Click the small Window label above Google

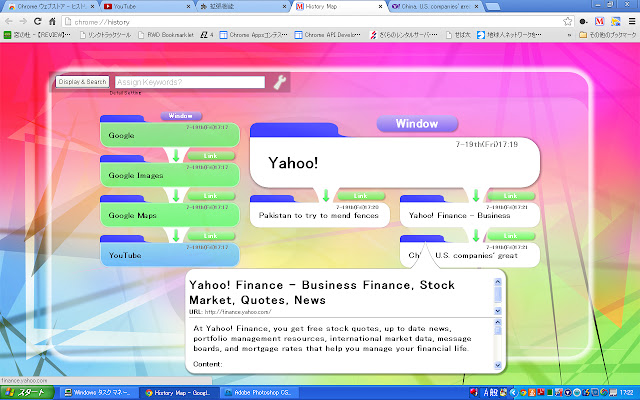(x=180, y=116)
